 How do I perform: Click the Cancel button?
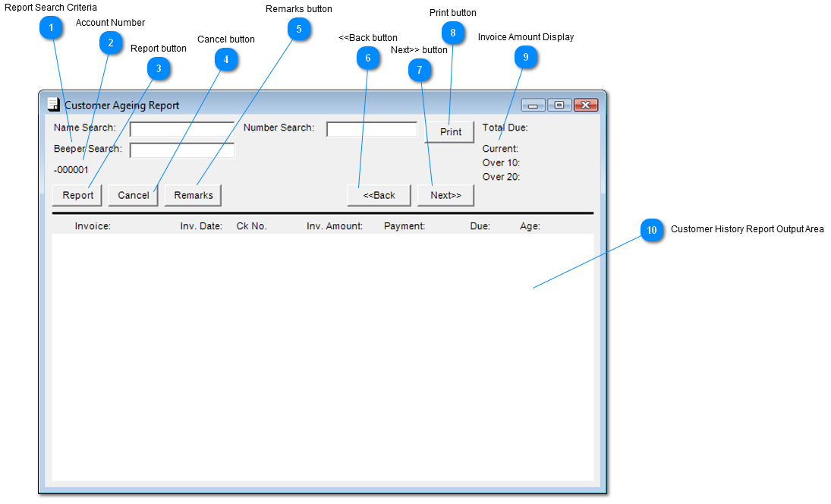(133, 195)
